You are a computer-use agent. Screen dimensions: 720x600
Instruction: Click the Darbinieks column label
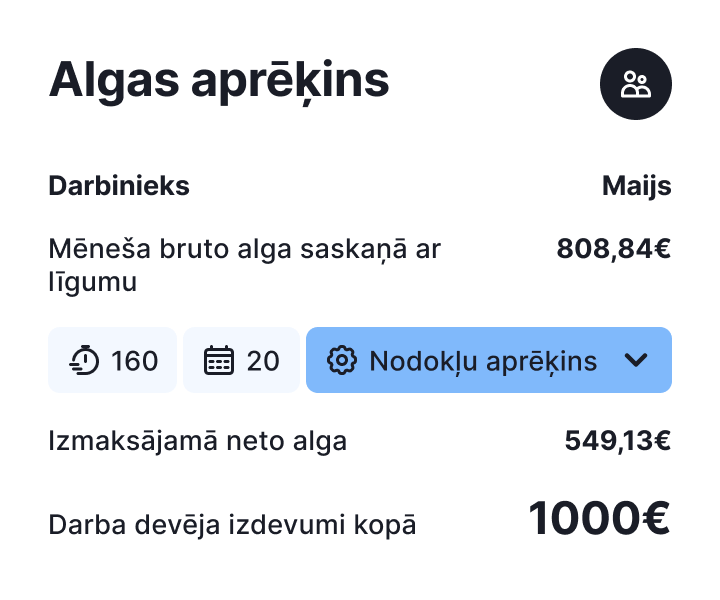[x=119, y=186]
